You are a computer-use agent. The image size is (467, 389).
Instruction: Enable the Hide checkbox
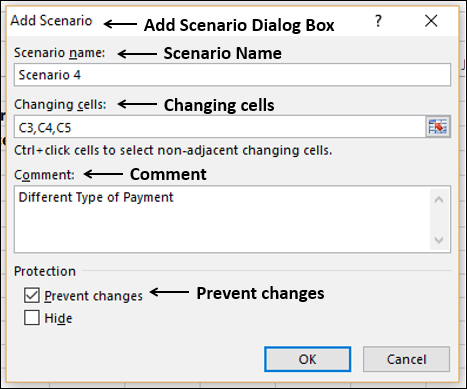click(32, 317)
